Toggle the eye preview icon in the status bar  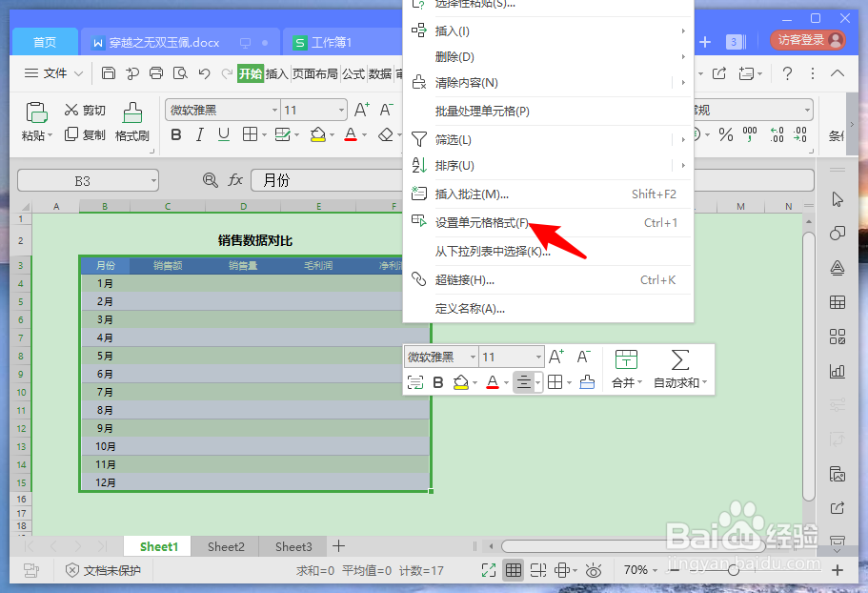(594, 570)
